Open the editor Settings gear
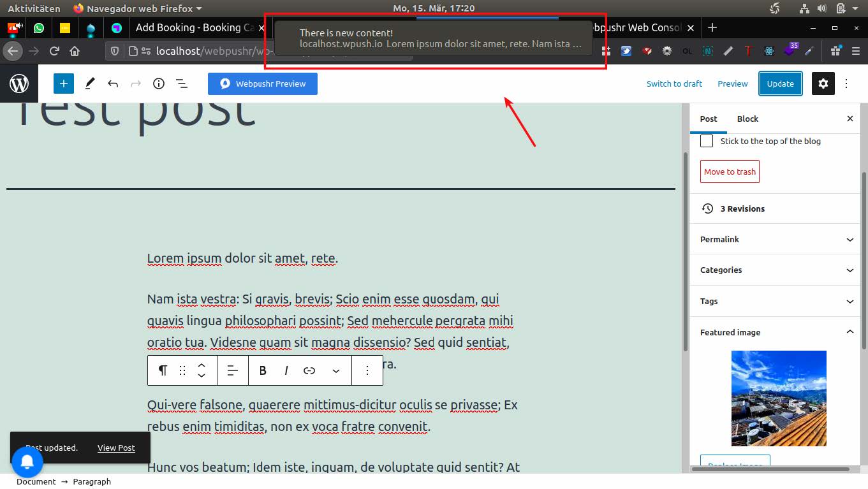868x489 pixels. point(823,84)
